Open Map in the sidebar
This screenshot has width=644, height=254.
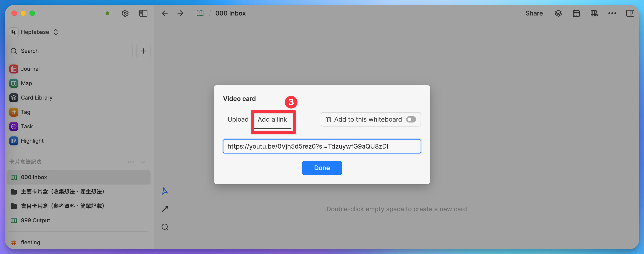[x=79, y=83]
